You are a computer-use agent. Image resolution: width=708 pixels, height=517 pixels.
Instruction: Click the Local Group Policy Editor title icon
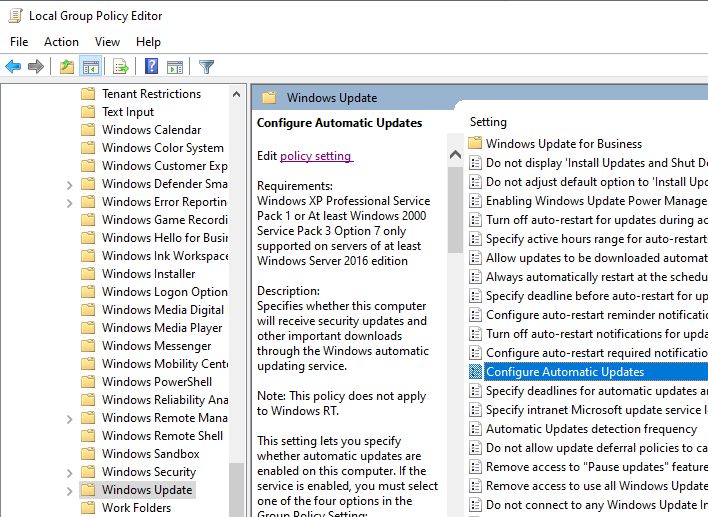15,16
